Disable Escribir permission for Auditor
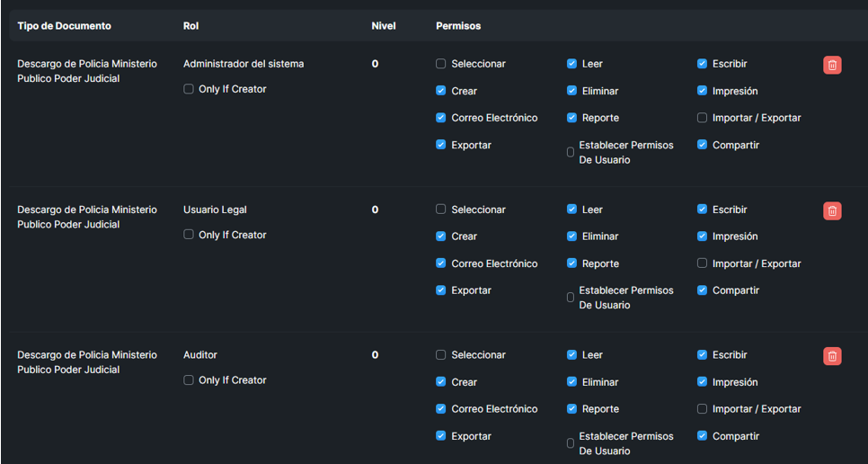Image resolution: width=868 pixels, height=464 pixels. (x=703, y=355)
